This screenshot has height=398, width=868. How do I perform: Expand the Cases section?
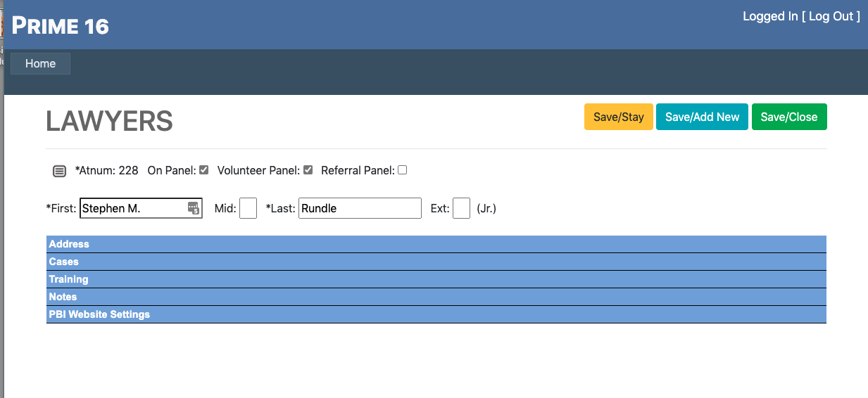(63, 262)
